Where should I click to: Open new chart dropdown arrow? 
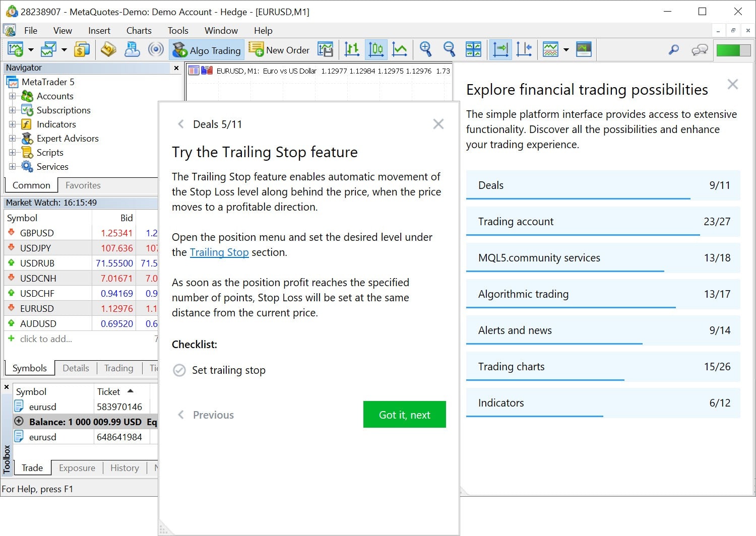pos(31,50)
